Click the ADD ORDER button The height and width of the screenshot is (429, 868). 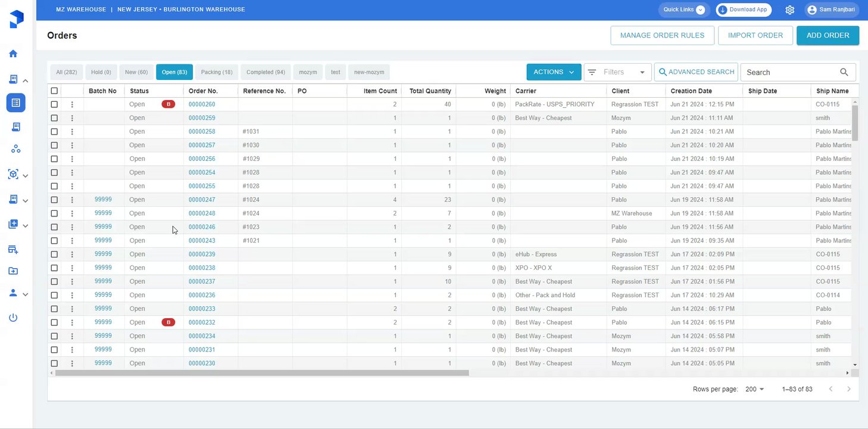point(828,35)
